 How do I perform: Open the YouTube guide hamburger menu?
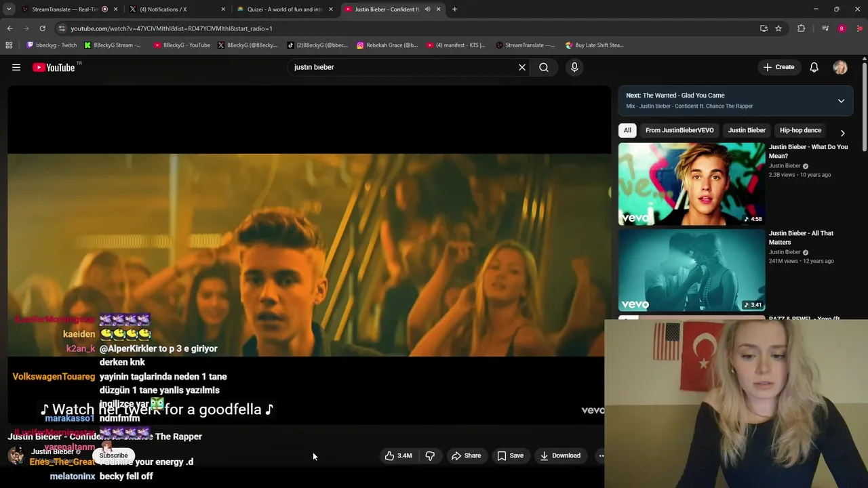(16, 67)
